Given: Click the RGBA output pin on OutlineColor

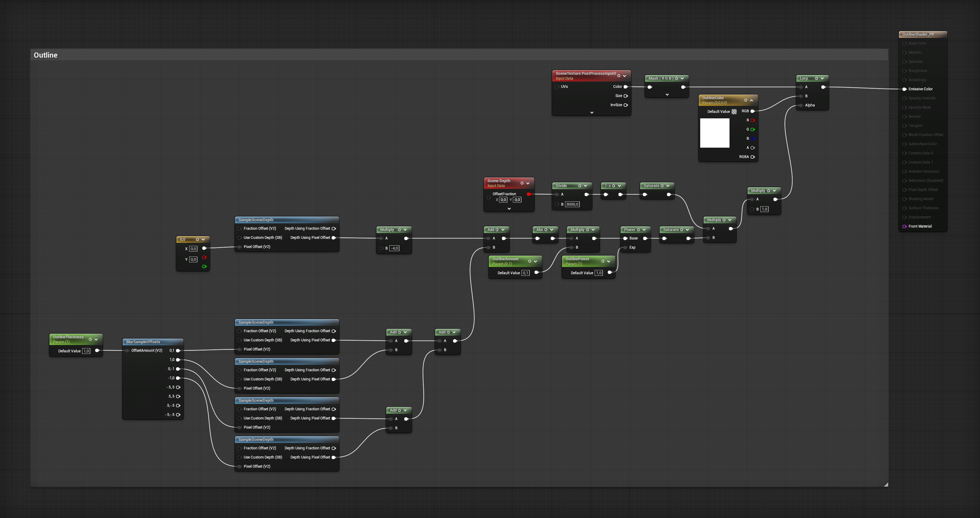Looking at the screenshot, I should coord(752,157).
